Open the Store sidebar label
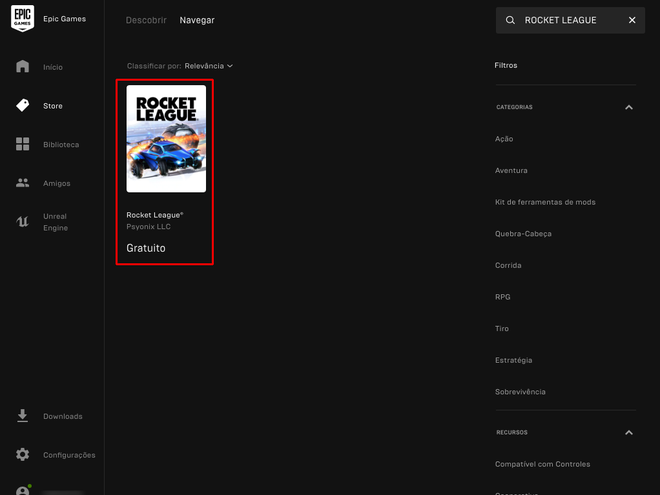 click(x=53, y=106)
